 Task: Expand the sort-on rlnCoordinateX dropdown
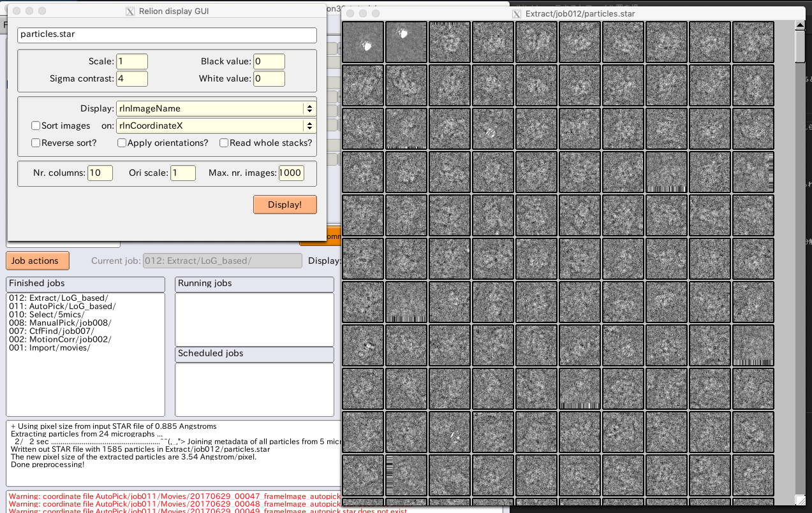tap(216, 126)
